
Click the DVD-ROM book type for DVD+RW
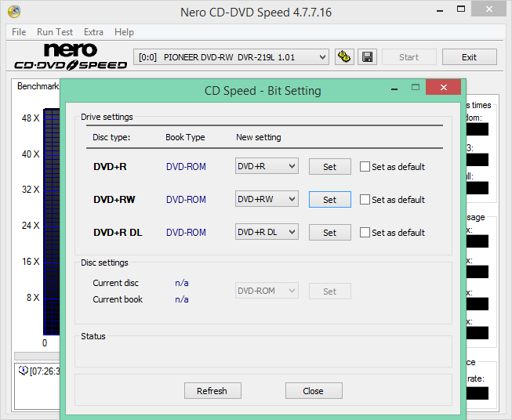186,200
